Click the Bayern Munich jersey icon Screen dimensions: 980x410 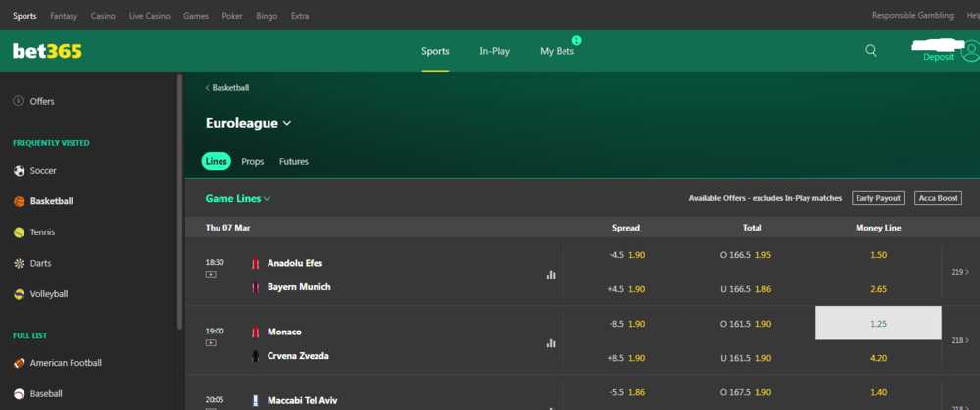(255, 287)
